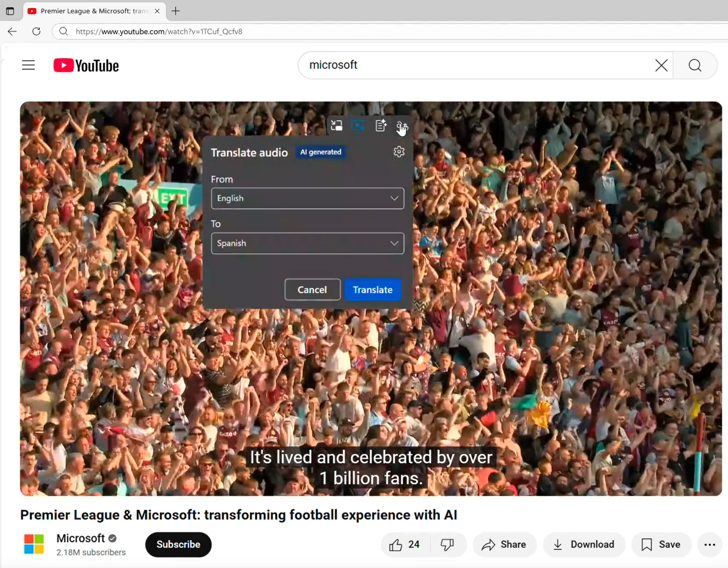This screenshot has width=728, height=568.
Task: Expand the From language dropdown showing English
Action: click(307, 198)
